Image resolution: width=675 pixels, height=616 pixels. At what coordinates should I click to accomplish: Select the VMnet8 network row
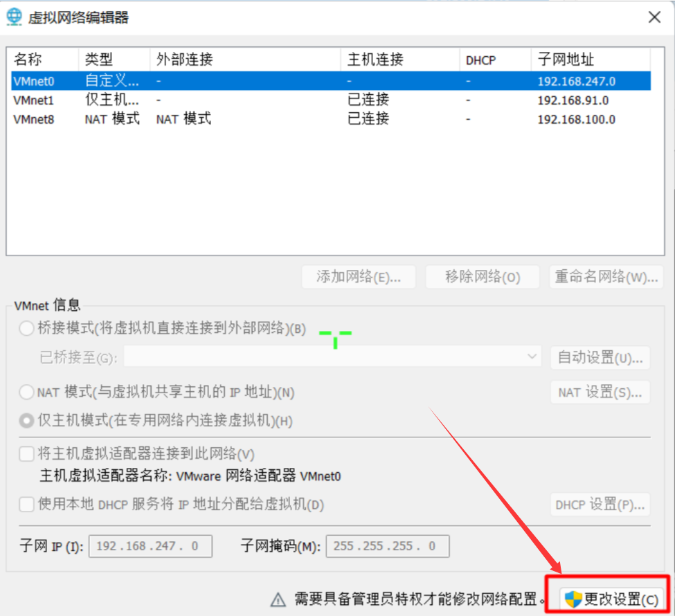click(331, 119)
